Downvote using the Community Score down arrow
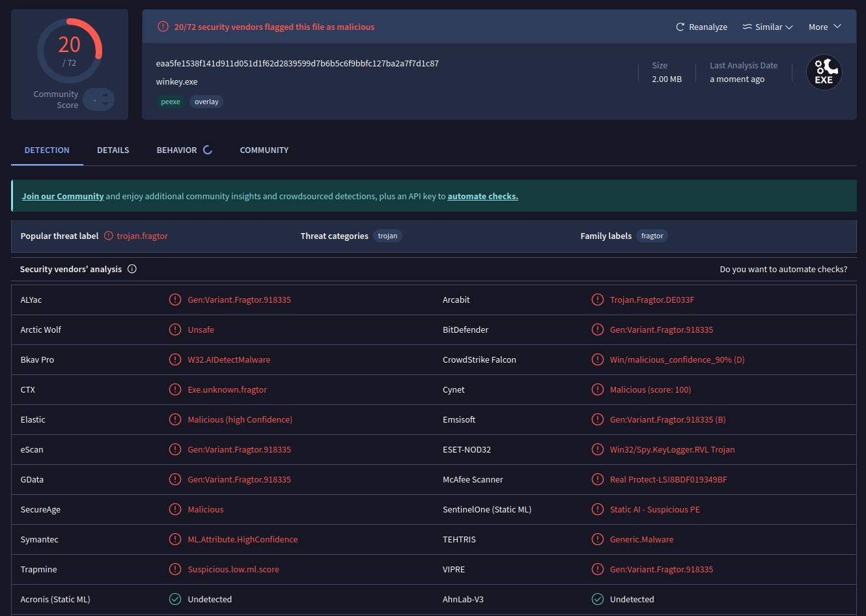The image size is (866, 616). tap(105, 104)
